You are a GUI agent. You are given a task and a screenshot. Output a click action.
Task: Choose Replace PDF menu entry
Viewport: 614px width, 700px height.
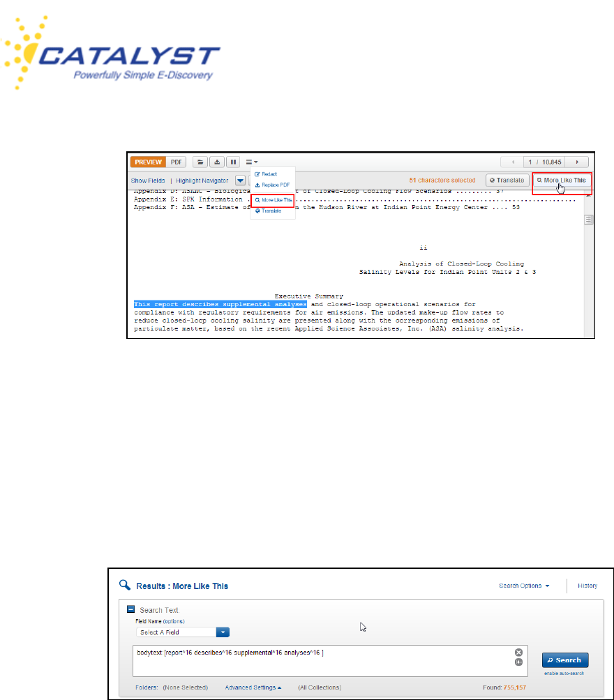(x=272, y=185)
